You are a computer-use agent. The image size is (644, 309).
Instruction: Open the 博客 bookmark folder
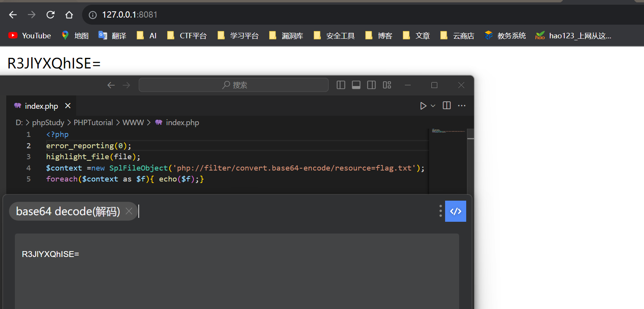(x=379, y=36)
